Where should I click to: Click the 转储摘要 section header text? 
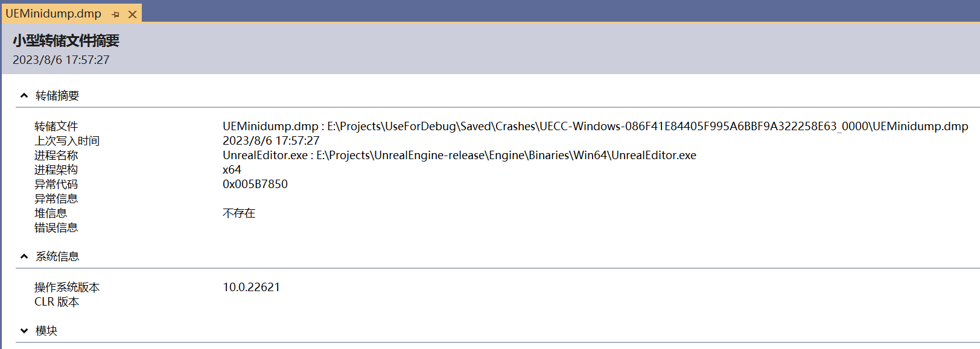[x=57, y=95]
